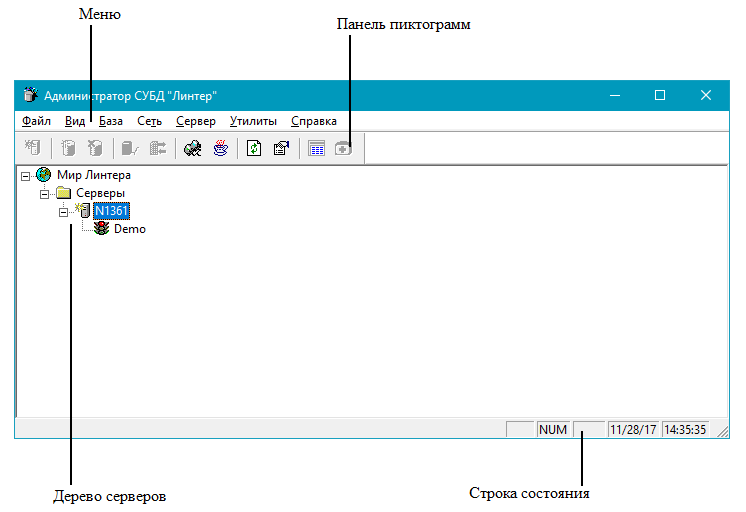Click the table grid toolbar icon
The height and width of the screenshot is (512, 746).
[317, 148]
